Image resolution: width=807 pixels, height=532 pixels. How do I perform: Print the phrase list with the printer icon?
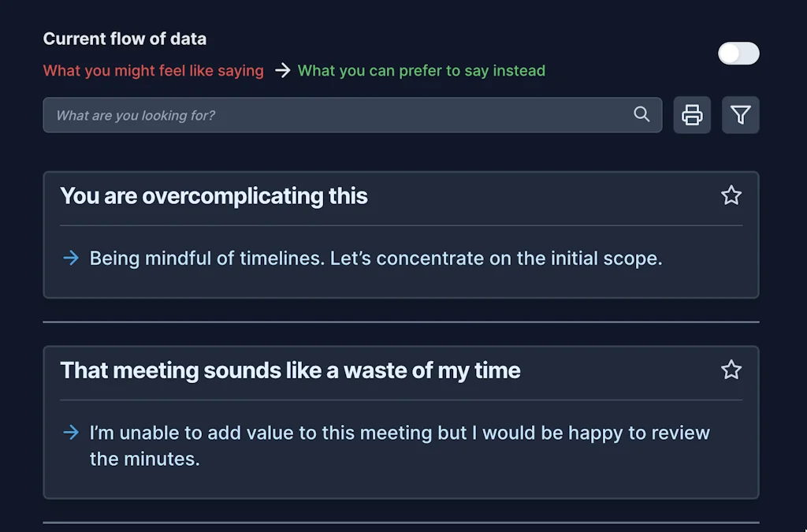(x=692, y=115)
